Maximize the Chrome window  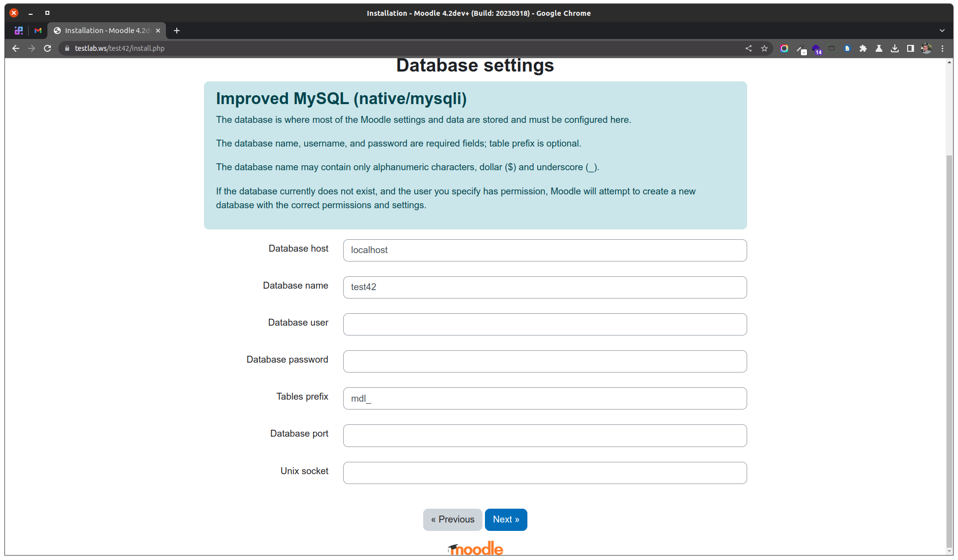pyautogui.click(x=47, y=13)
